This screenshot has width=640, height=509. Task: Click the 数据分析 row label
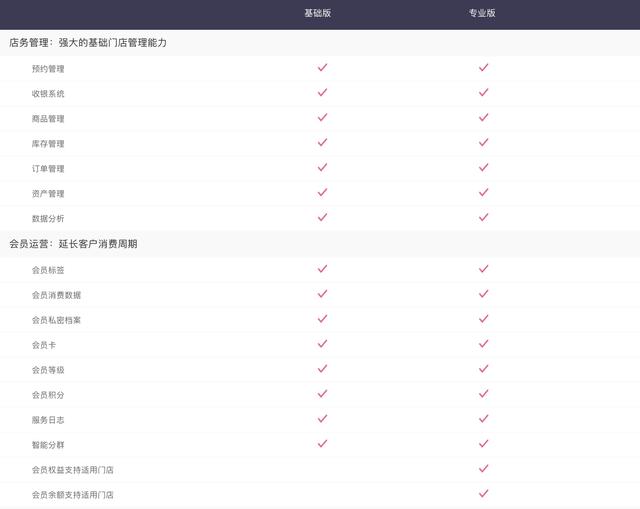(48, 218)
